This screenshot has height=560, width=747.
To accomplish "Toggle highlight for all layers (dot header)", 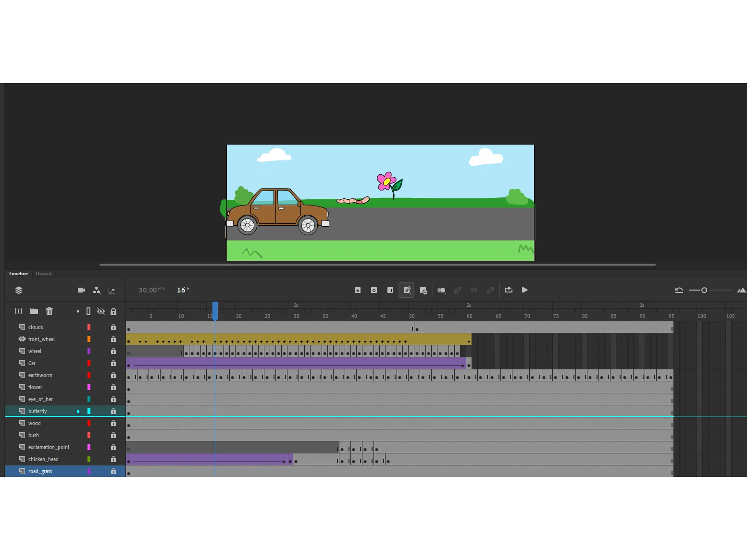I will coord(78,311).
